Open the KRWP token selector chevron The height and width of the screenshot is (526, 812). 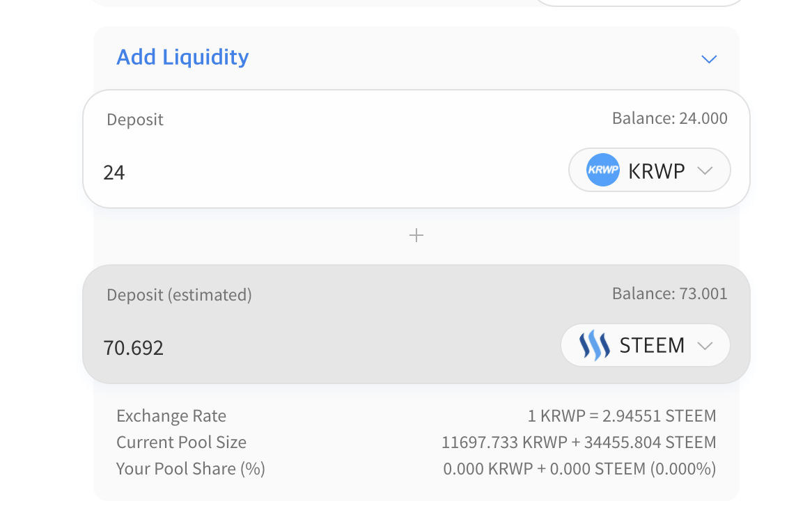(x=705, y=170)
